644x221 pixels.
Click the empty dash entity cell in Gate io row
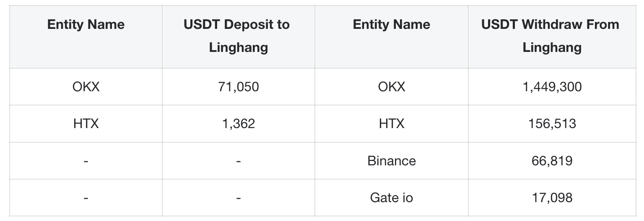pos(86,198)
